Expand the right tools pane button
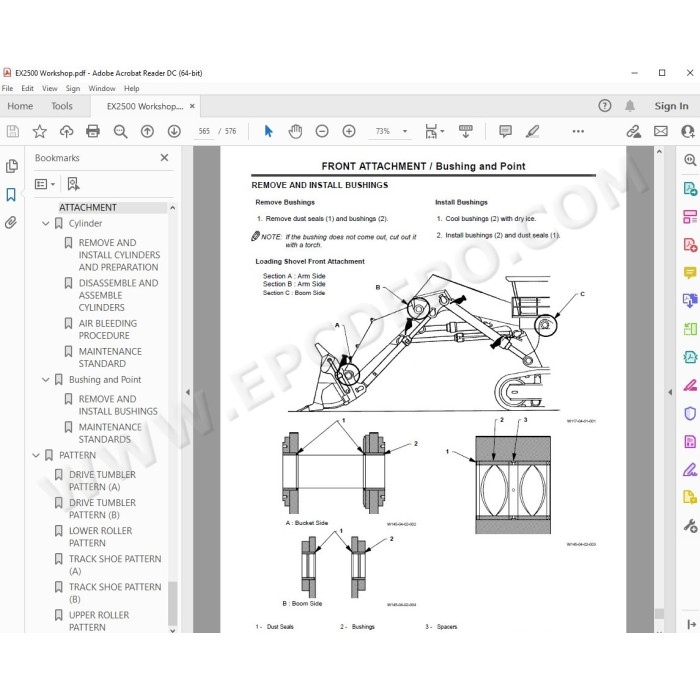 pyautogui.click(x=691, y=624)
